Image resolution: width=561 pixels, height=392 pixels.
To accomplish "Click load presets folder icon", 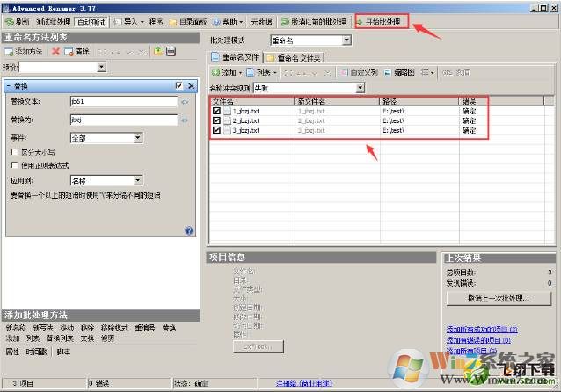I will coord(158,52).
